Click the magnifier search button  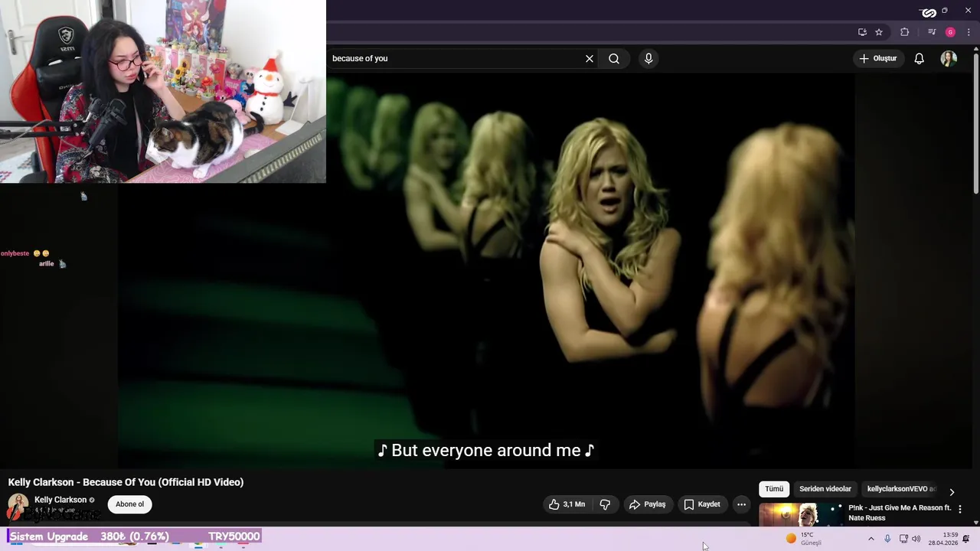614,58
